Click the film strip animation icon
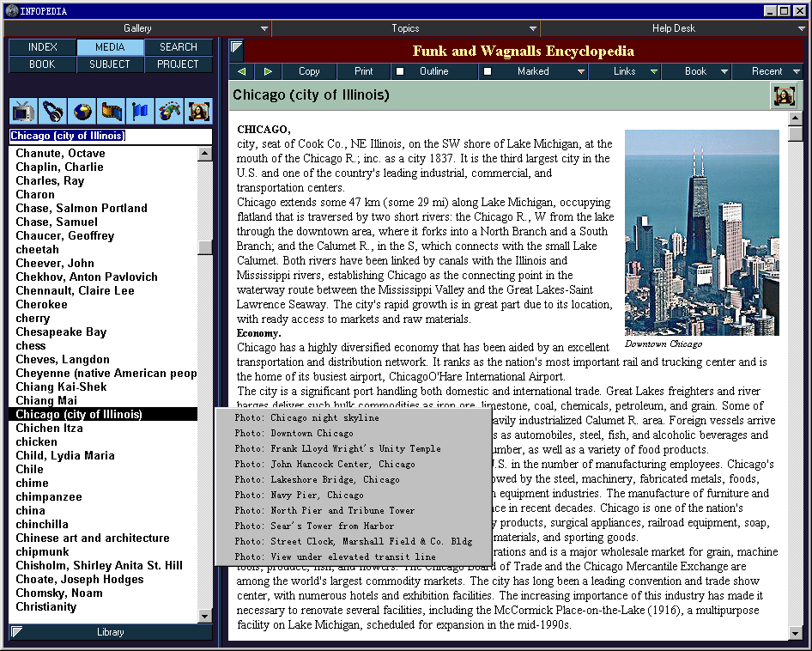This screenshot has height=651, width=812. click(x=111, y=111)
